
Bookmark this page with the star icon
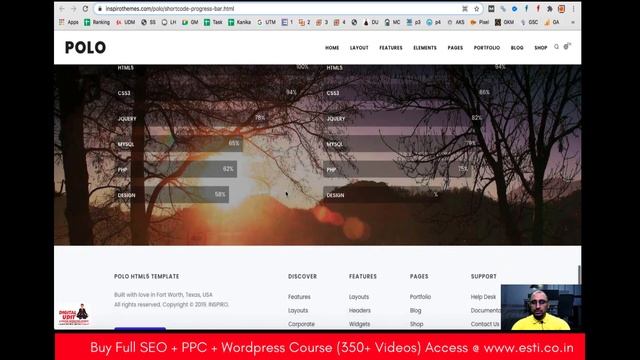click(476, 9)
